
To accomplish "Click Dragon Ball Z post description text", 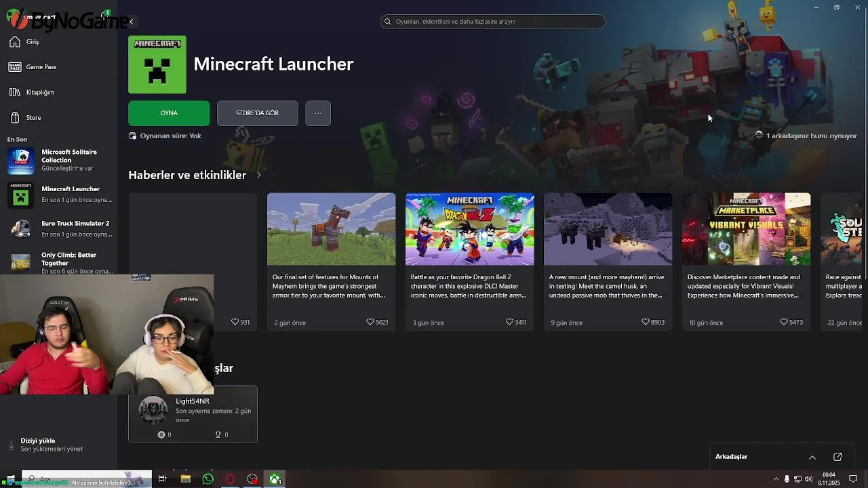I will tap(469, 286).
